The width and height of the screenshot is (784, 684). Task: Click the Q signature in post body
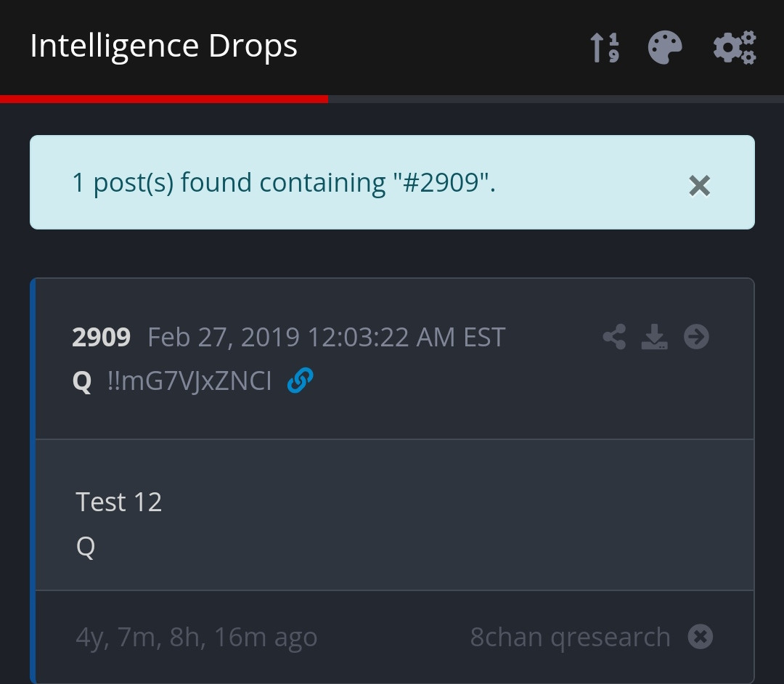click(x=86, y=546)
